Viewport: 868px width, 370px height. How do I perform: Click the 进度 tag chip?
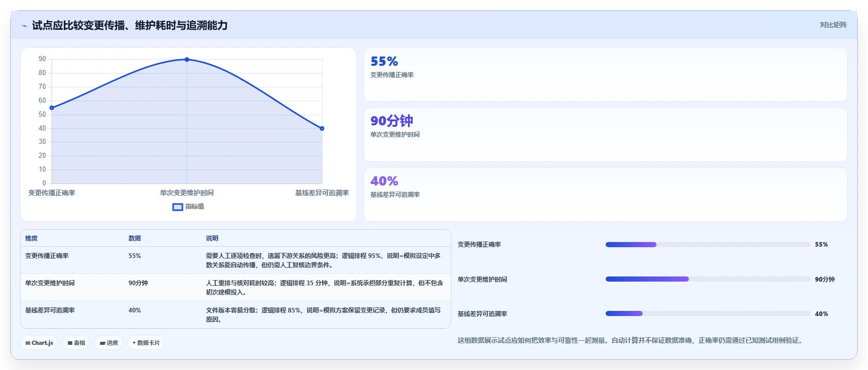click(x=109, y=343)
